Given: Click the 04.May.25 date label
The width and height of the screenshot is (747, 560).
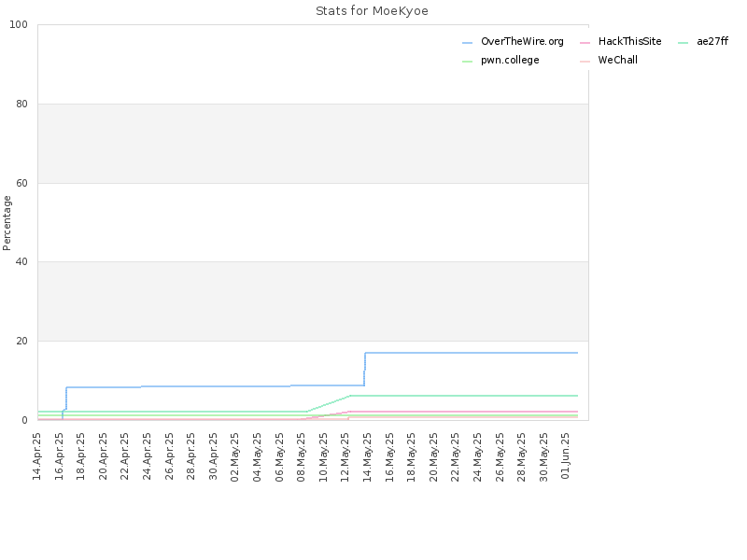Looking at the screenshot, I should coord(258,457).
